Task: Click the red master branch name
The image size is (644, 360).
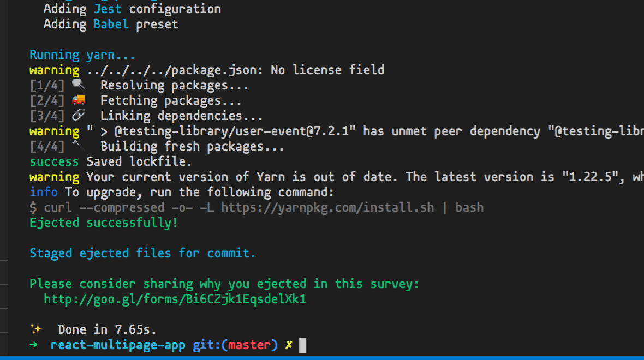Action: pos(249,345)
